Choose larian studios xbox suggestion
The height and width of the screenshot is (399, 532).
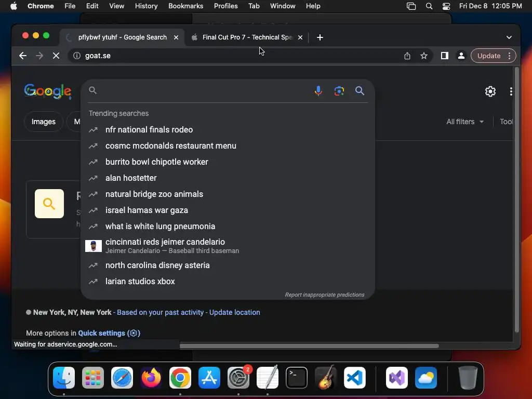228,281
